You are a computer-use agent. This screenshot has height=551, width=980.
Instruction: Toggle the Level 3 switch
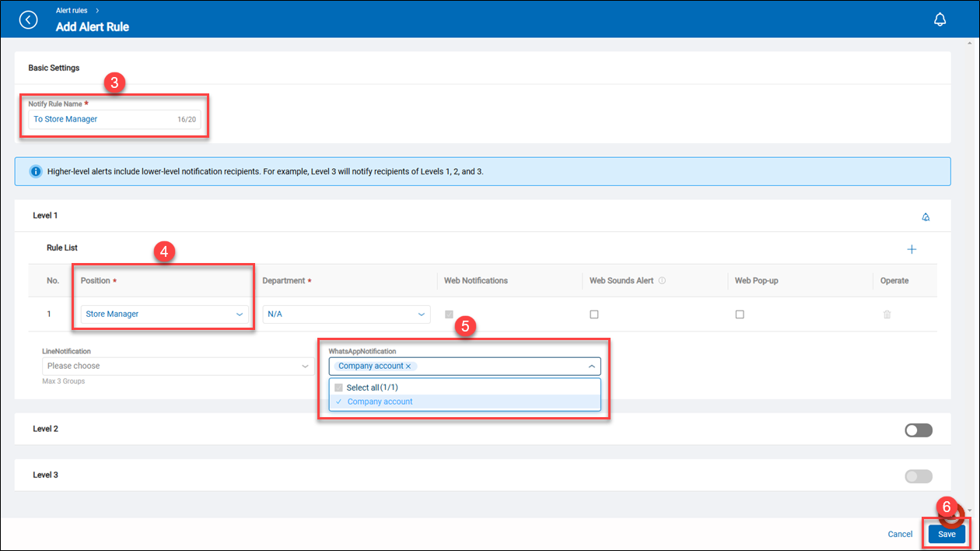[918, 476]
